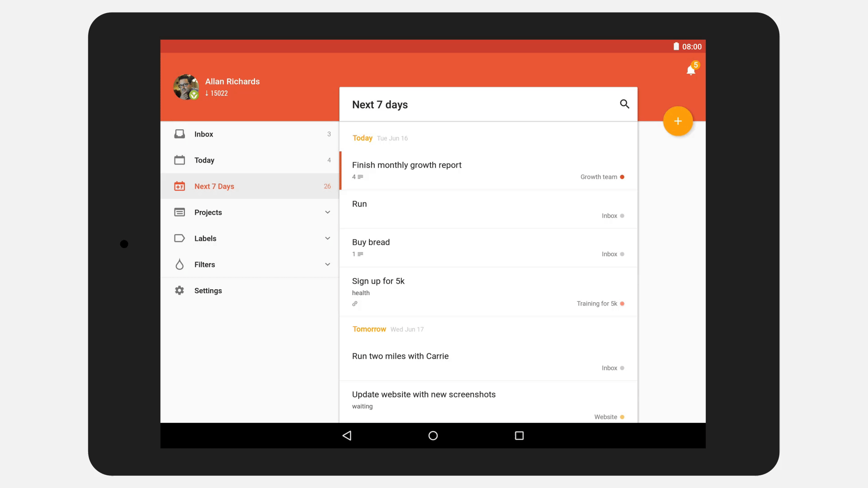Toggle the Growth team project dot
This screenshot has height=488, width=868.
click(623, 176)
